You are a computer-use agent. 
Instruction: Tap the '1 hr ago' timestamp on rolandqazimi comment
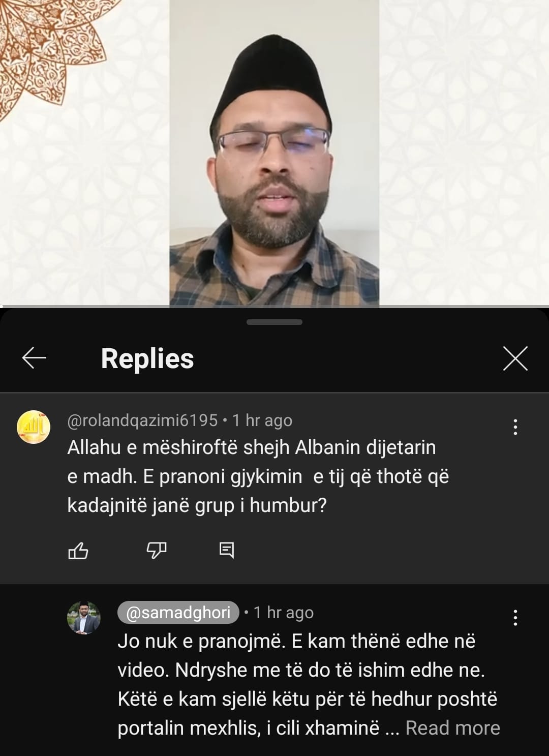(x=262, y=420)
